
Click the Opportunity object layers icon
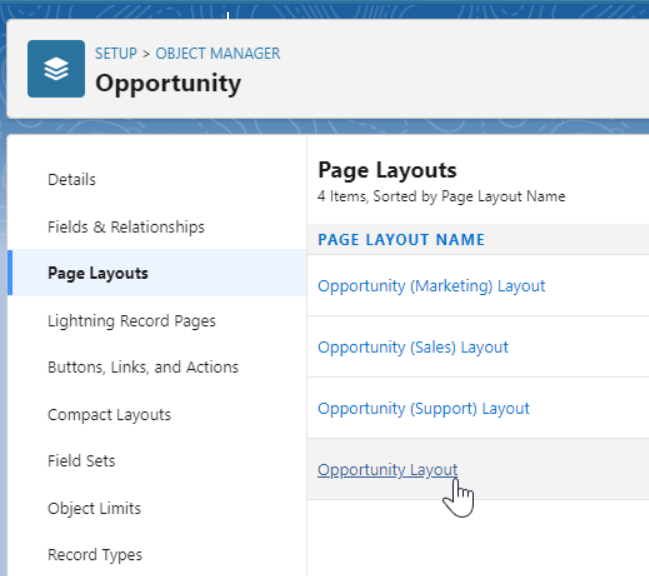[x=56, y=69]
